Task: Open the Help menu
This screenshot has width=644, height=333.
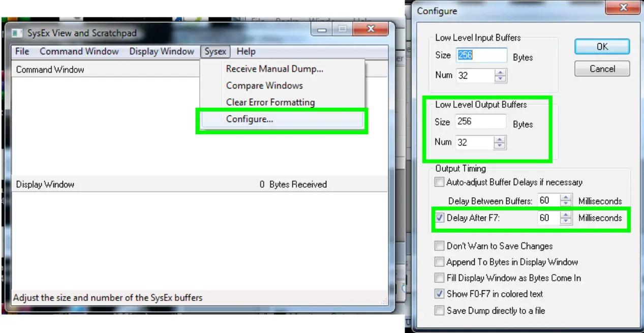Action: pos(246,51)
